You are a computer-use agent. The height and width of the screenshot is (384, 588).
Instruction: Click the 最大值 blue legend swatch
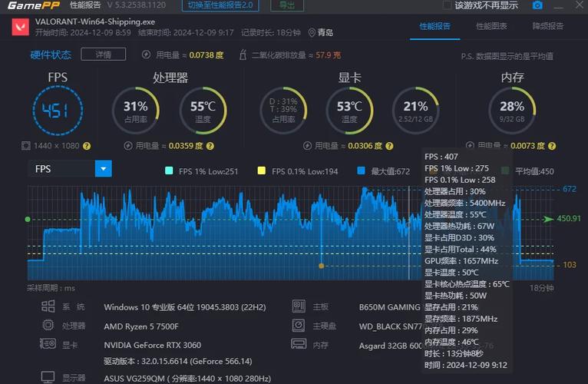361,171
